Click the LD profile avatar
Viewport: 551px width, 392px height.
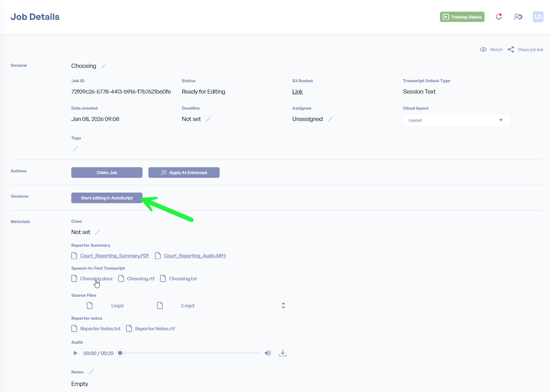(x=538, y=17)
